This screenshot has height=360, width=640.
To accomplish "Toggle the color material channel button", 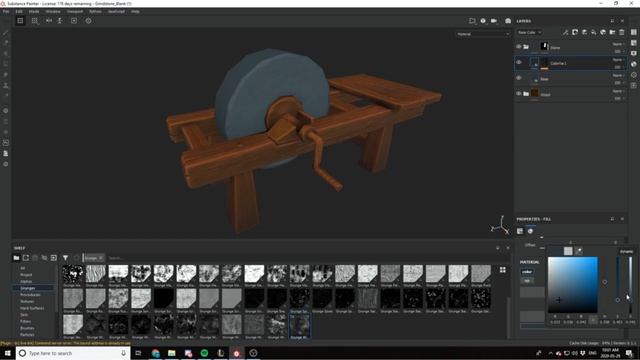I will click(x=527, y=272).
